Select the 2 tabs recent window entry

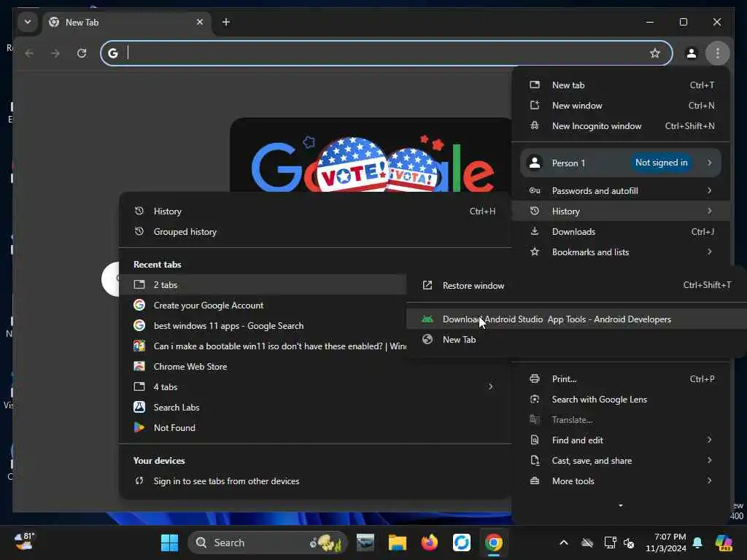[263, 285]
